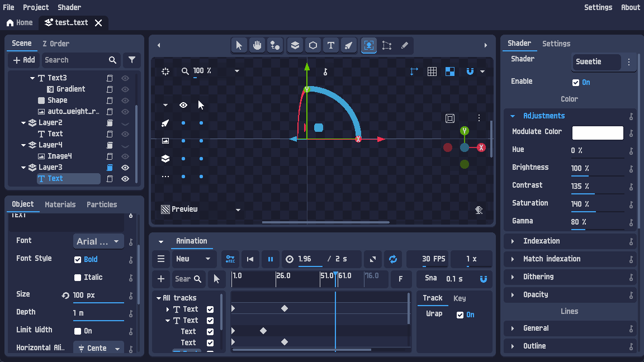Click the search magnifier in Scene panel

click(x=112, y=60)
